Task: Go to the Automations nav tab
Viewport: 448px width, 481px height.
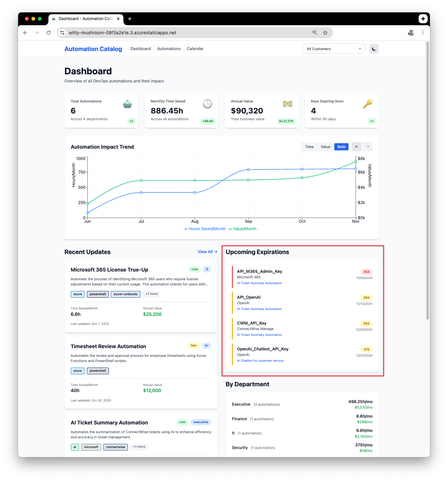Action: pos(169,49)
